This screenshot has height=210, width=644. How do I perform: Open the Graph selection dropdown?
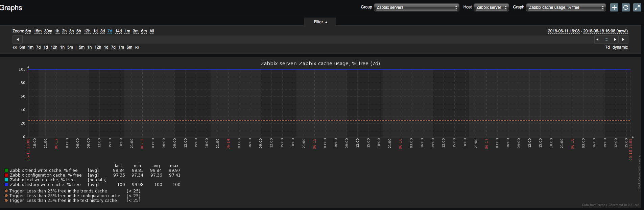[566, 7]
